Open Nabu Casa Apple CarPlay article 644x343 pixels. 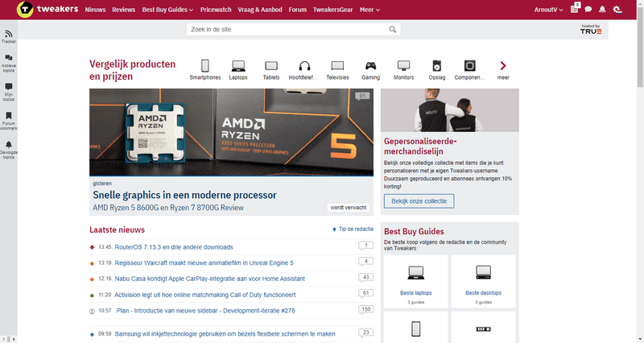pos(210,279)
